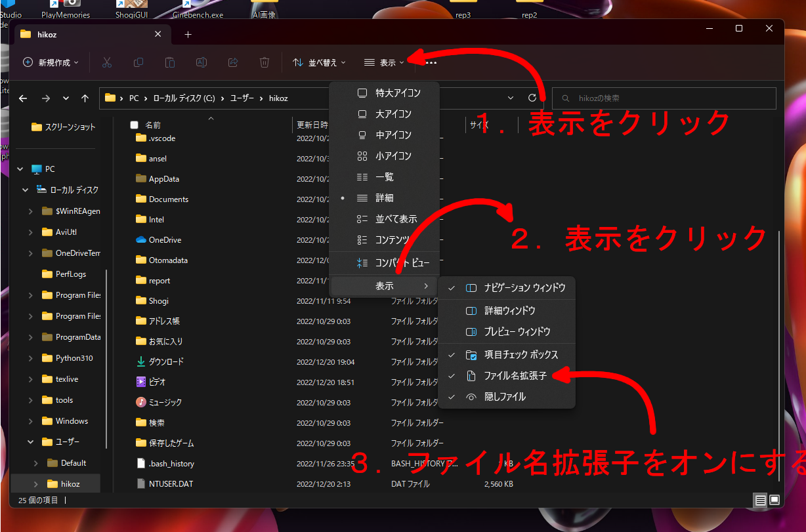Check the select-all checkbox beside 名前

[x=135, y=125]
